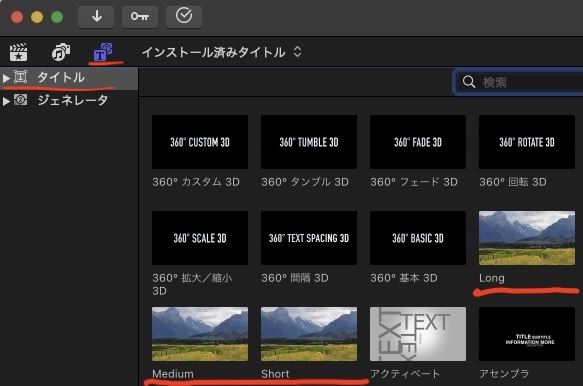The height and width of the screenshot is (386, 583).
Task: Click the Keyword Editor key icon
Action: [140, 17]
